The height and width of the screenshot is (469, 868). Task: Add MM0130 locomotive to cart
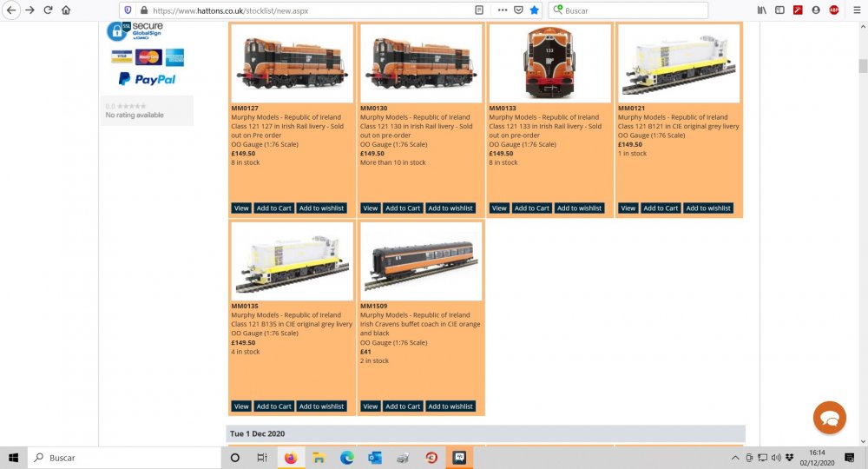click(403, 208)
